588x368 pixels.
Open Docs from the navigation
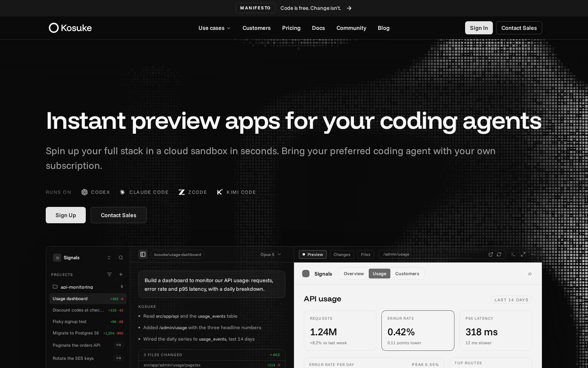point(318,28)
